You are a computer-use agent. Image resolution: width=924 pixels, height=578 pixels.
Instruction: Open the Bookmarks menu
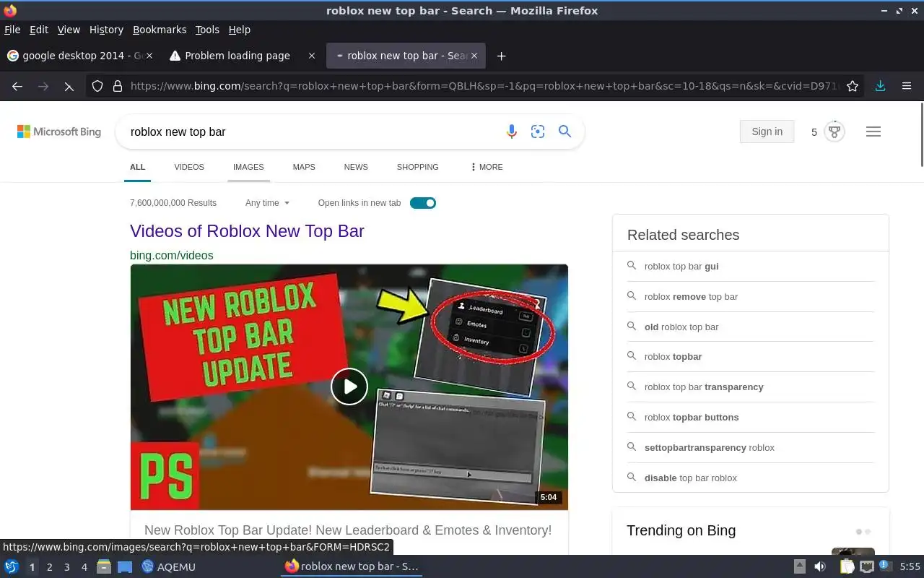click(160, 30)
